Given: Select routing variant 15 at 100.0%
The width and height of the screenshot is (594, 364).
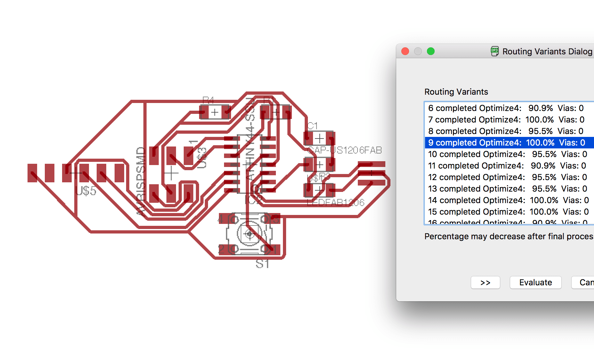Looking at the screenshot, I should click(x=509, y=212).
